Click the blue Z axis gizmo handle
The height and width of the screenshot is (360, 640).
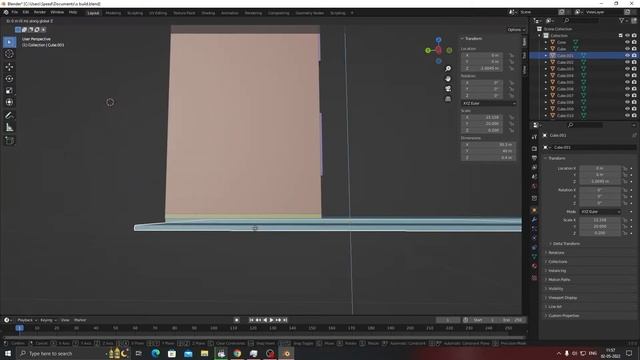438,40
